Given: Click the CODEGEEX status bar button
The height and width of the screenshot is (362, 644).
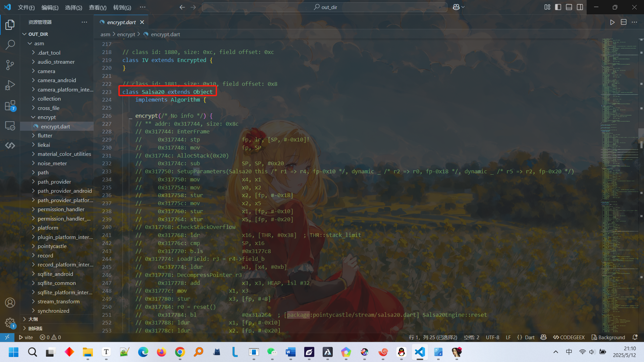Looking at the screenshot, I should [x=569, y=337].
